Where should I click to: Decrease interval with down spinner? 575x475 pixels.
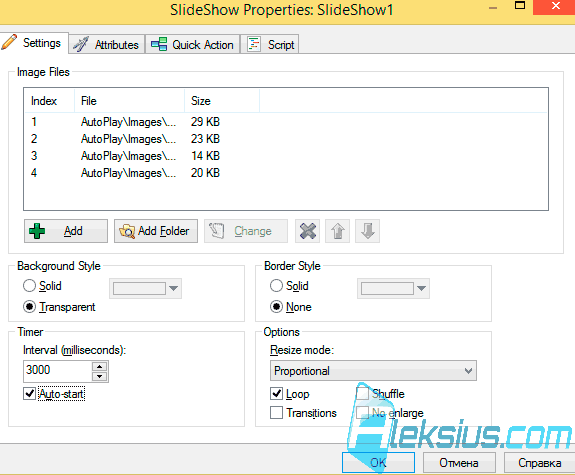point(99,376)
